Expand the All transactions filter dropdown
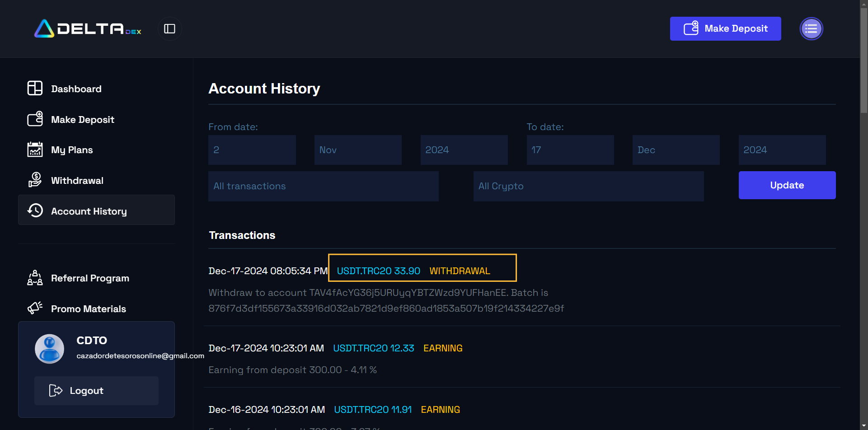Image resolution: width=868 pixels, height=430 pixels. pyautogui.click(x=323, y=186)
